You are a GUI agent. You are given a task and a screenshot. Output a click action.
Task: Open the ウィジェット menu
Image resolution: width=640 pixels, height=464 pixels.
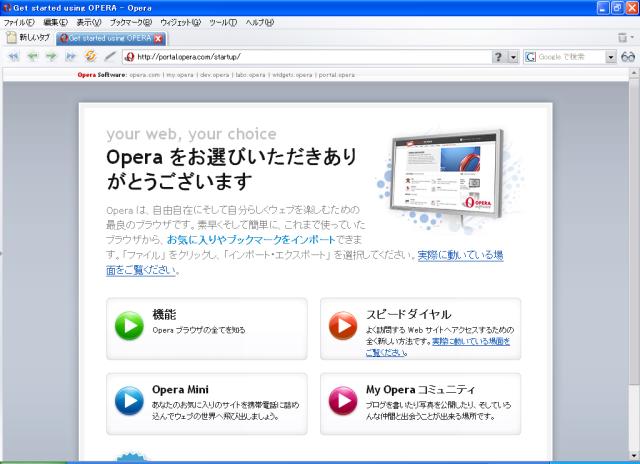[x=180, y=22]
